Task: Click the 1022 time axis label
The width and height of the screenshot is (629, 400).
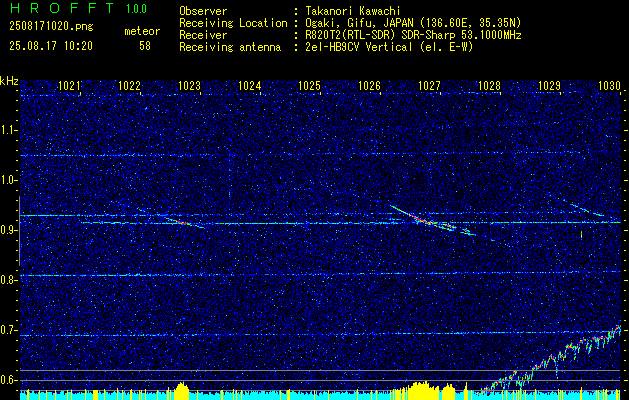Action: (x=129, y=86)
